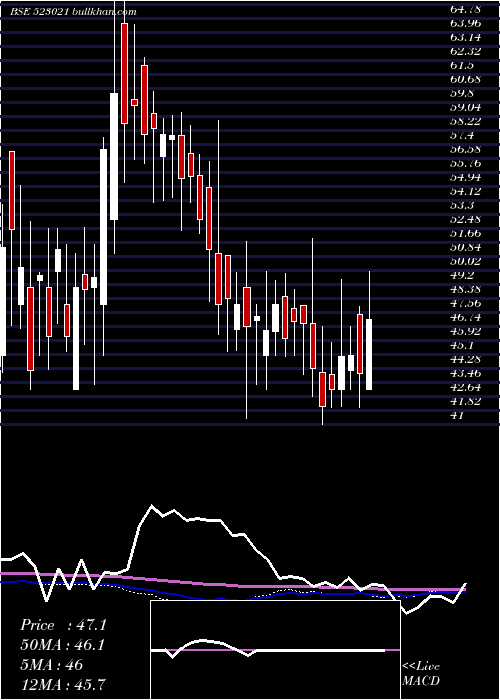Image resolution: width=500 pixels, height=700 pixels.
Task: Click the 59.04 price axis label
Action: [464, 108]
